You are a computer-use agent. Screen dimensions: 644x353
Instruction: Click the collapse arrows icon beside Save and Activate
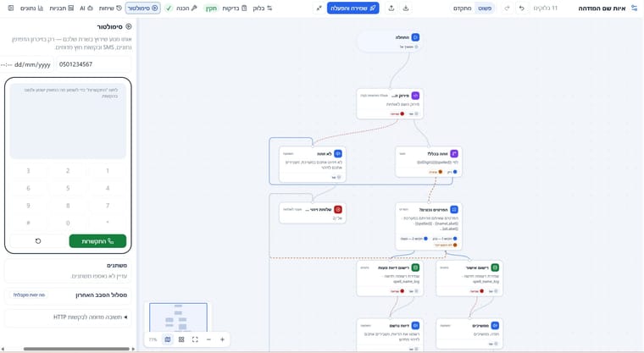click(319, 8)
